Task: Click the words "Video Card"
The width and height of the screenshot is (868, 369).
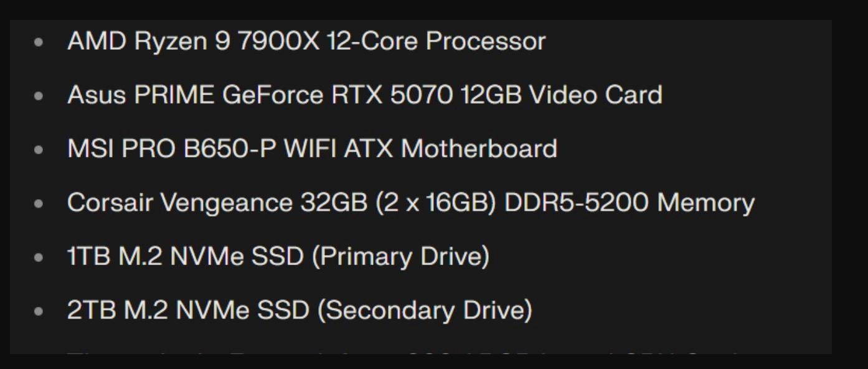Action: [x=596, y=95]
